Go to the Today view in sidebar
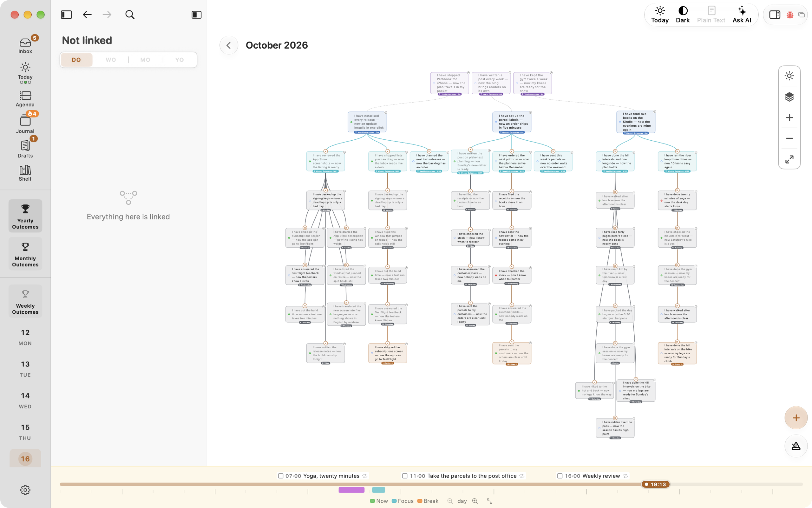The width and height of the screenshot is (812, 508). pos(25,73)
